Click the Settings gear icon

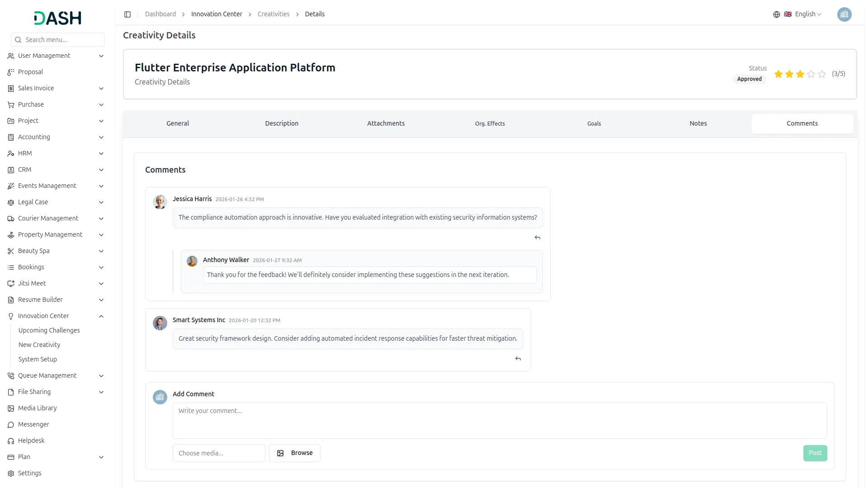[x=11, y=474]
